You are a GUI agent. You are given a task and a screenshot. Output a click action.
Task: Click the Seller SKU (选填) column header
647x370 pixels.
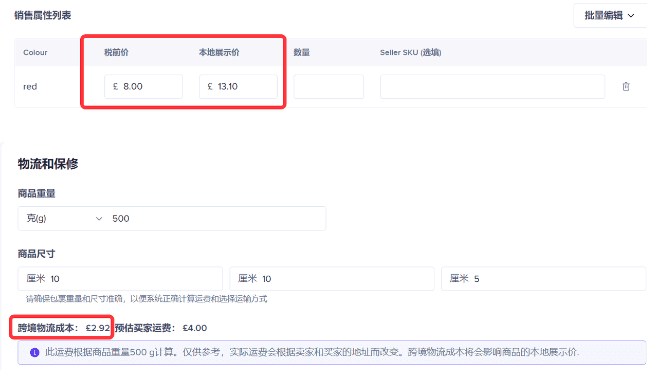[x=411, y=52]
